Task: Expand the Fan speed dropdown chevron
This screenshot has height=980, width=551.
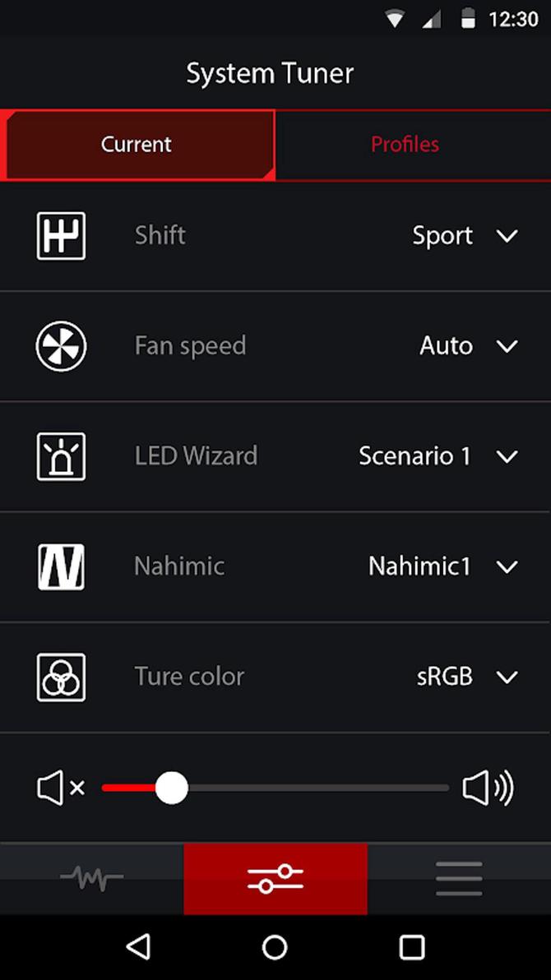Action: pyautogui.click(x=507, y=346)
